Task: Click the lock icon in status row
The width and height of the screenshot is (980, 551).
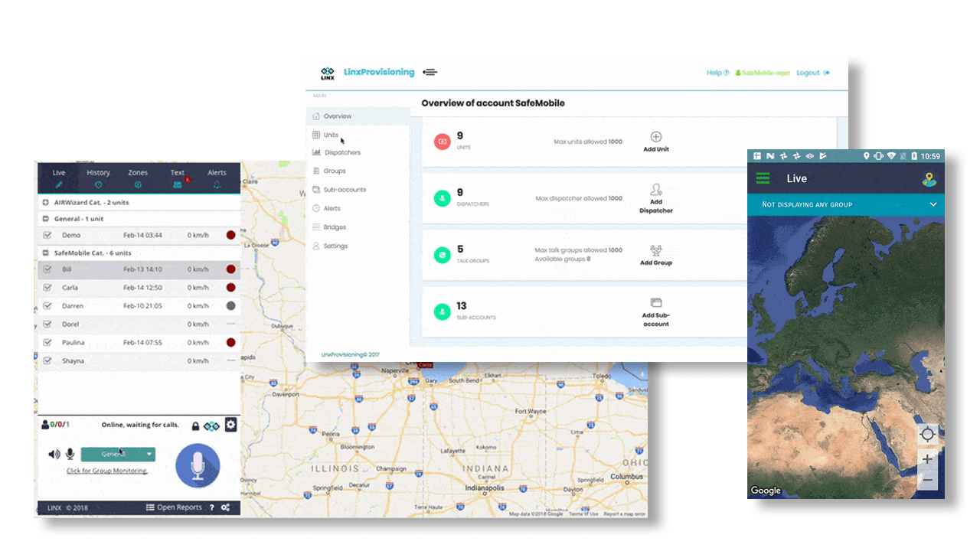Action: [196, 426]
